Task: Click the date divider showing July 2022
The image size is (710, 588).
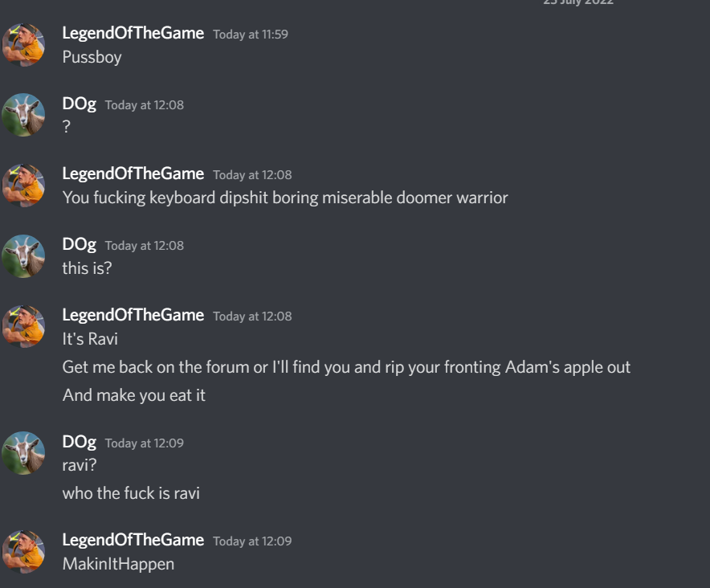Action: pos(578,2)
